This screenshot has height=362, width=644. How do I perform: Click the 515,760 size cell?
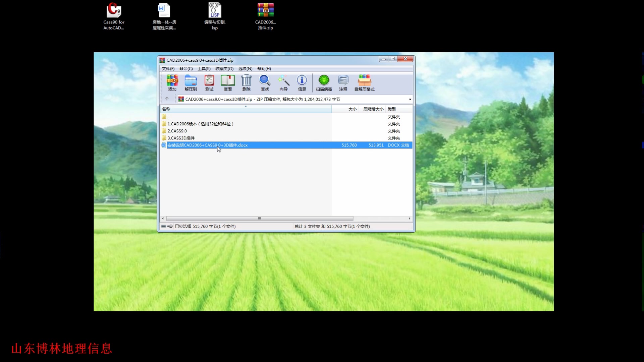tap(349, 145)
